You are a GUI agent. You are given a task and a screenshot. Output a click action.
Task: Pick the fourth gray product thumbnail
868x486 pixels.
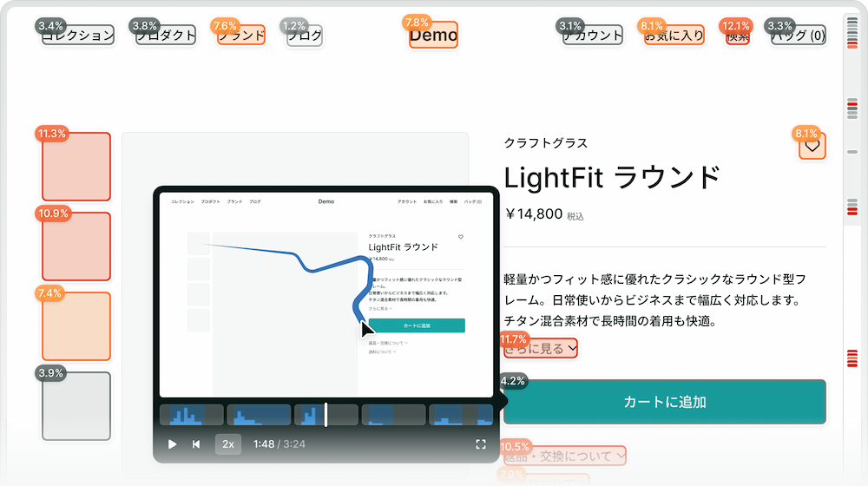coord(76,406)
